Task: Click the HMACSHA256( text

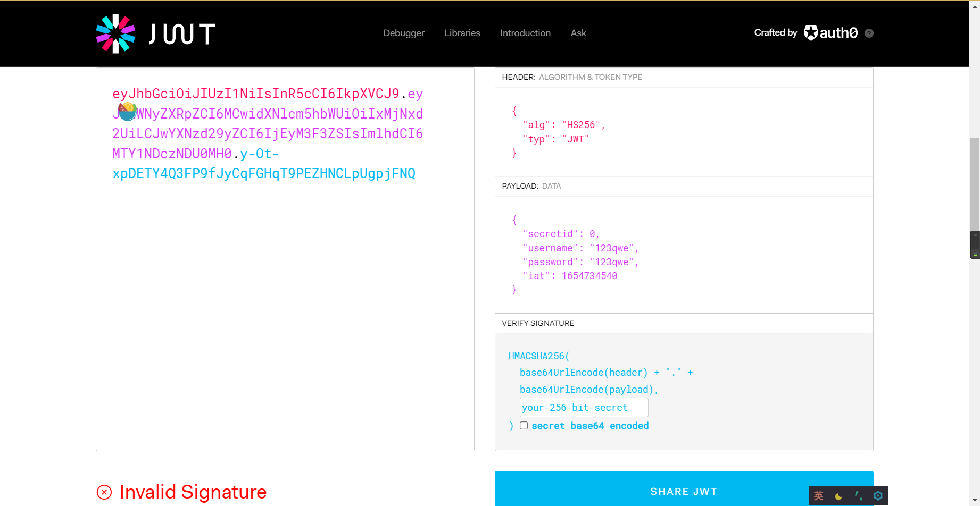Action: (539, 356)
